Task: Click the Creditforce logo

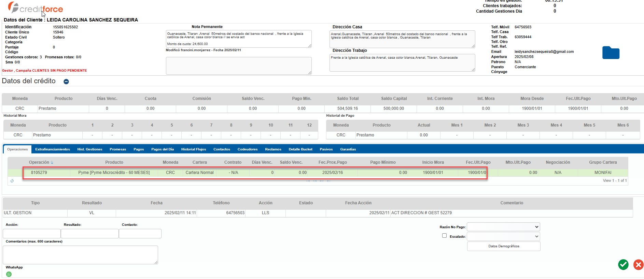Action: coord(36,8)
